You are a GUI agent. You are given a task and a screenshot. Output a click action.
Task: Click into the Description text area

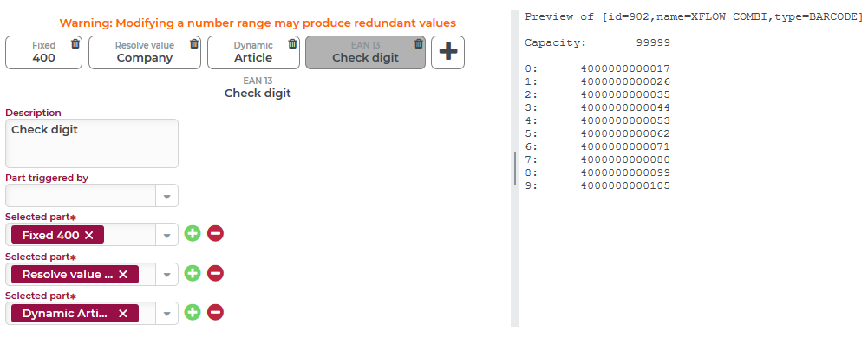tap(92, 143)
